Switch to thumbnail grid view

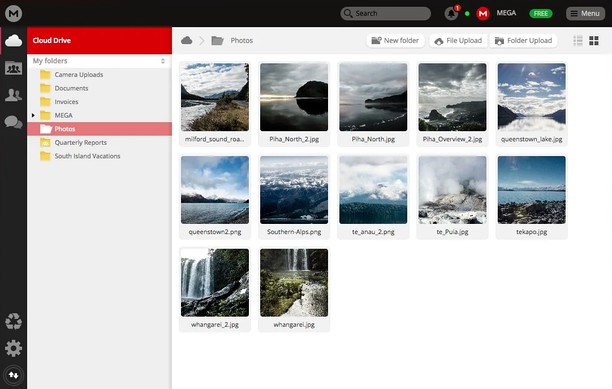point(594,41)
